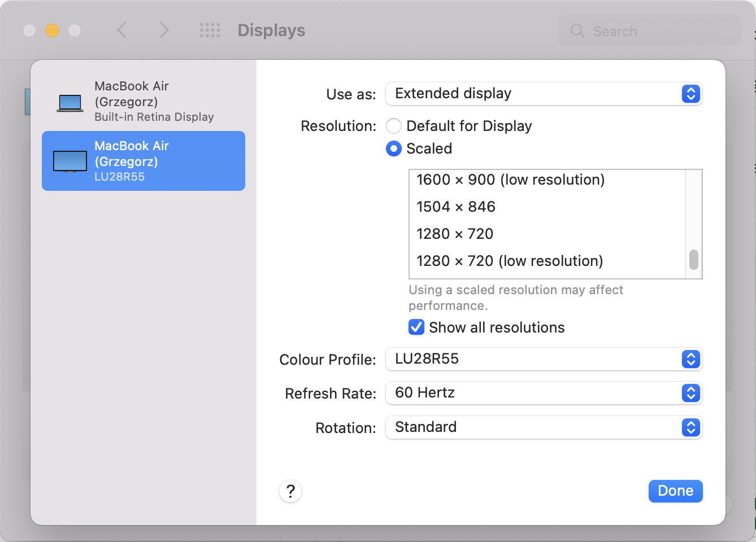This screenshot has width=756, height=542.
Task: Go back with the left chevron arrow
Action: pos(121,30)
